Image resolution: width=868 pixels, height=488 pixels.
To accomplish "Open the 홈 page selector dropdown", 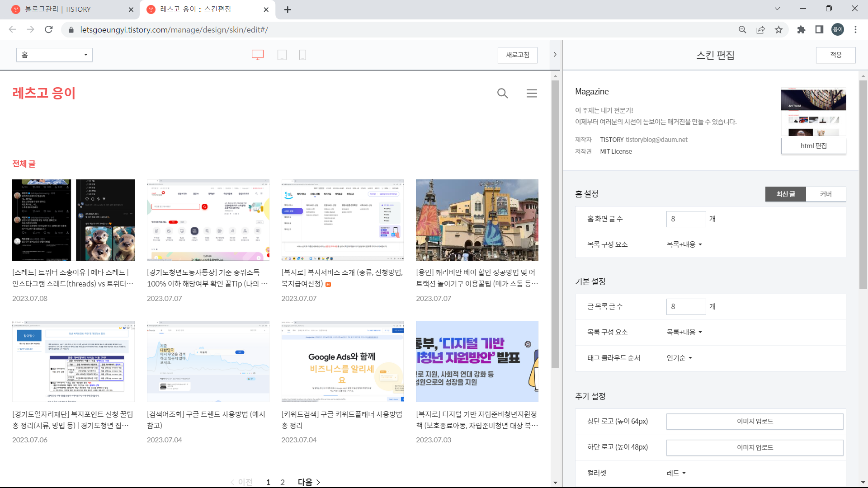I will pos(54,55).
